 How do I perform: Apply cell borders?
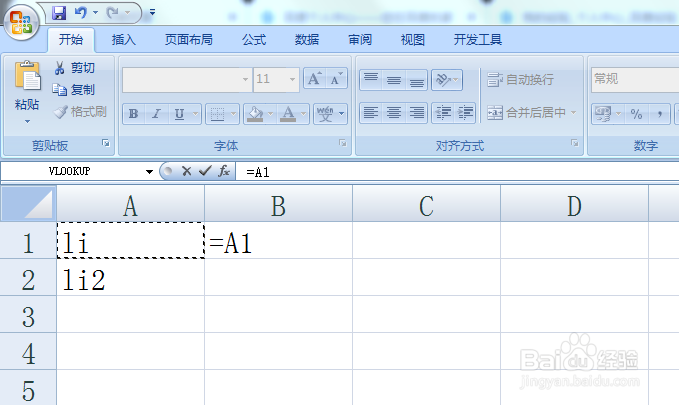point(217,114)
